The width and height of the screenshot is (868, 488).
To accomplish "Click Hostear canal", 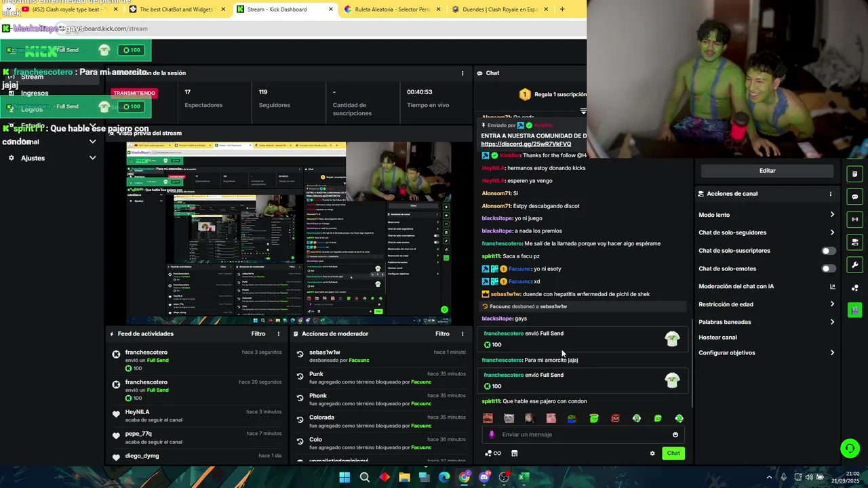I will 717,338.
